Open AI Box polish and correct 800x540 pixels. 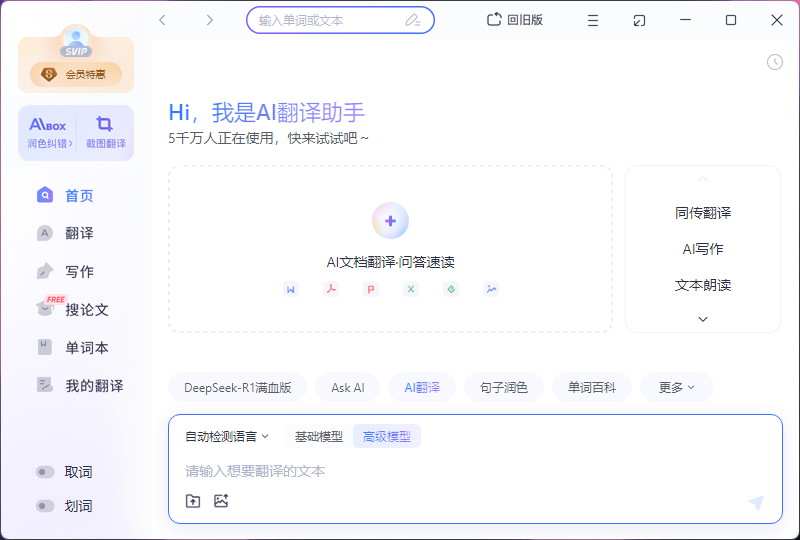coord(48,133)
